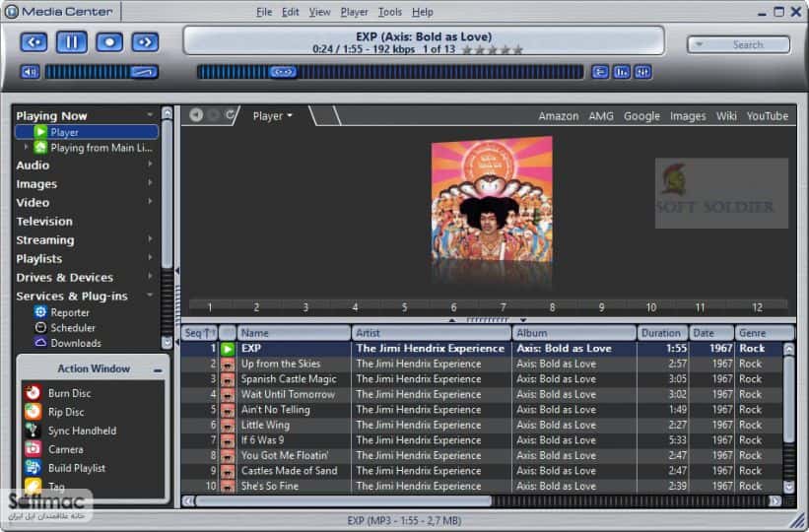
Task: Select the track Spanish Castle Magic
Action: tap(289, 379)
